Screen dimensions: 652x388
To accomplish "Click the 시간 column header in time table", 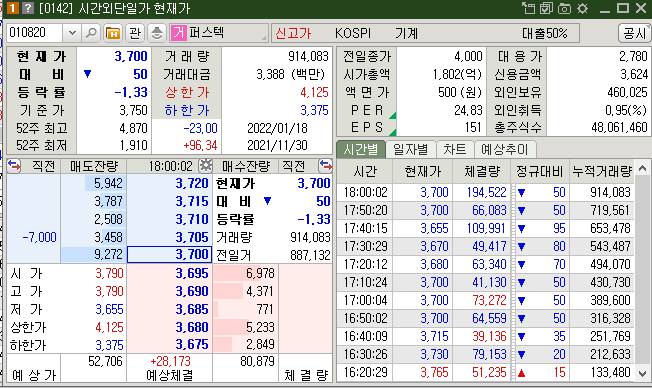I will [x=365, y=171].
